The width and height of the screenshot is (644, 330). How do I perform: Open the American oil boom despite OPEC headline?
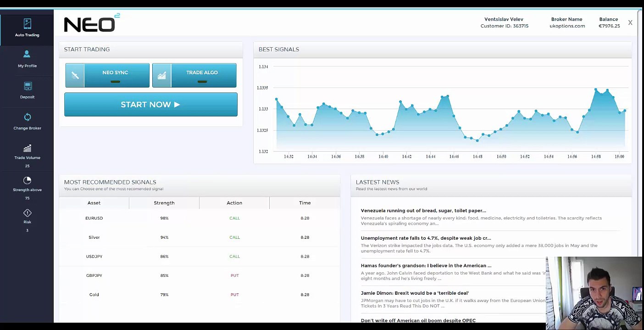tap(418, 320)
